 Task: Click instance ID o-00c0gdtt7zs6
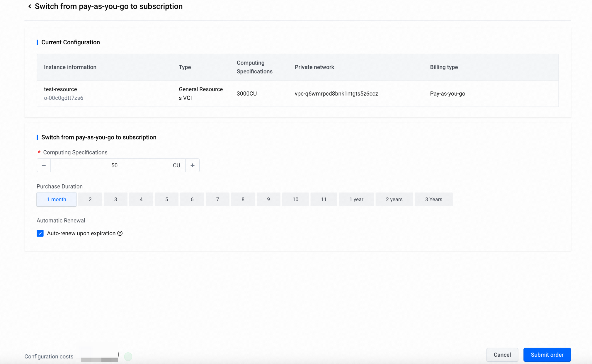click(x=64, y=98)
